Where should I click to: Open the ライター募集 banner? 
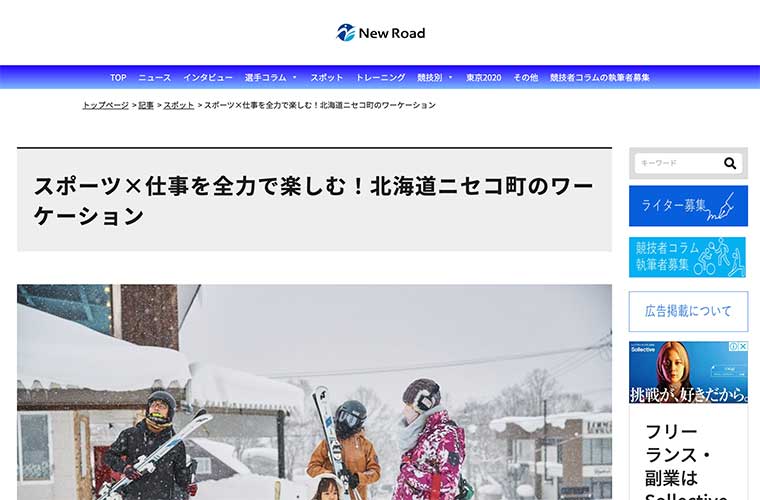[688, 206]
